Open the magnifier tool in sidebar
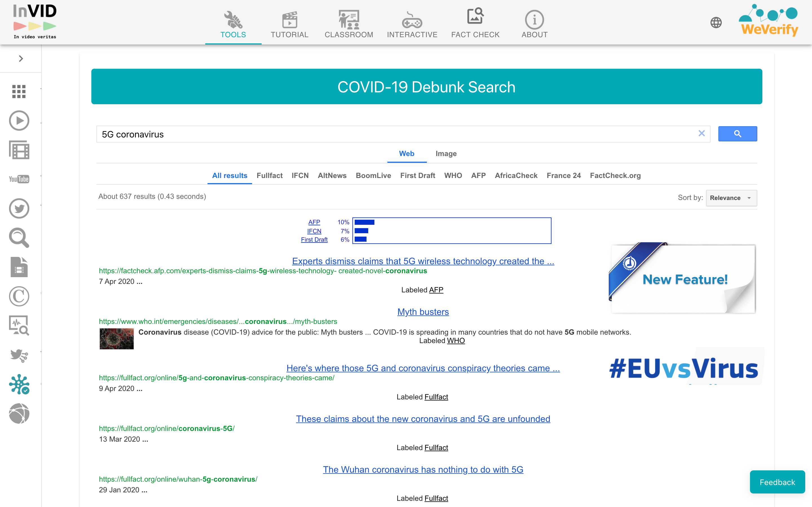 click(19, 238)
